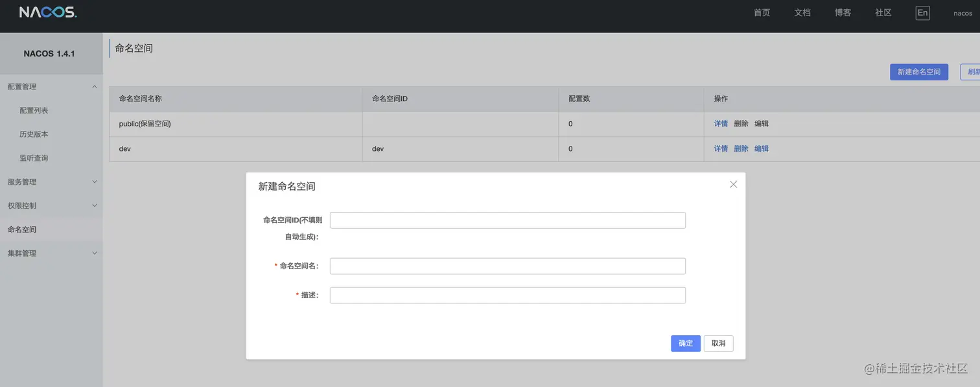Click the 命名空间名 input field

[x=507, y=266]
